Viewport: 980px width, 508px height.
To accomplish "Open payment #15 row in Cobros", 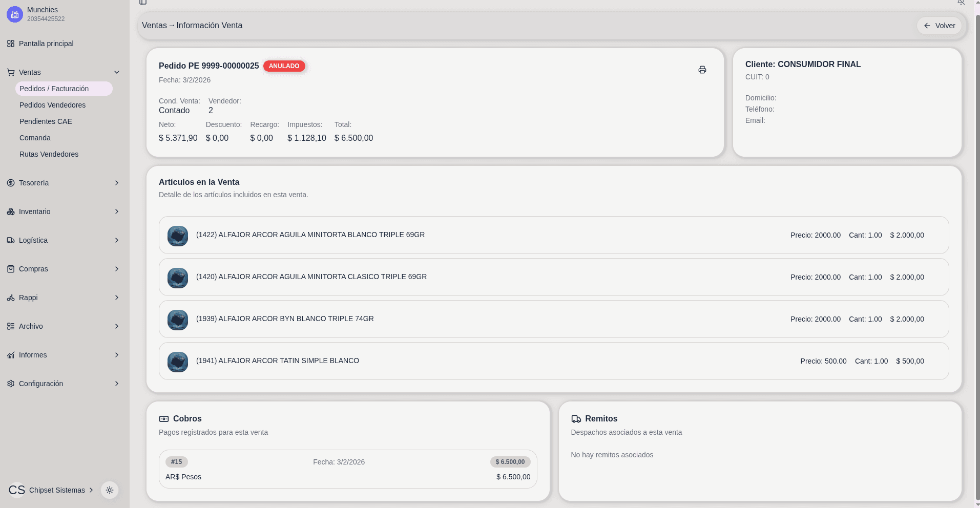I will coord(348,469).
